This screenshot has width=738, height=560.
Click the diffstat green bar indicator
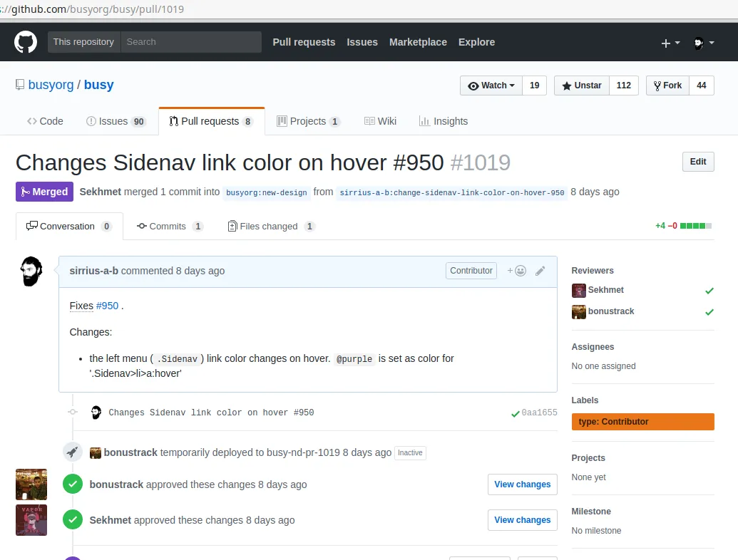click(x=696, y=226)
